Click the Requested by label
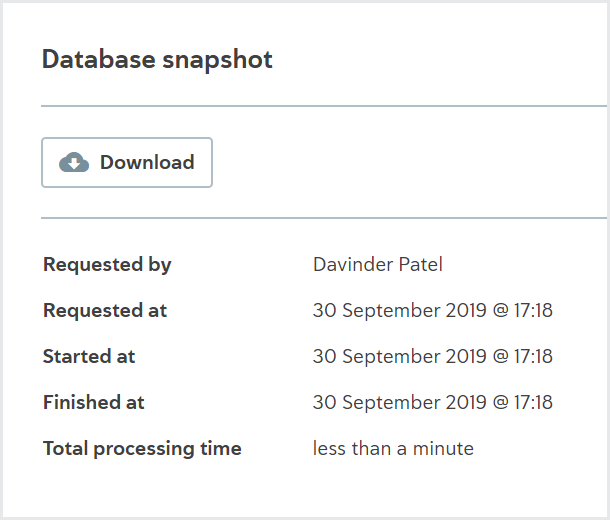Image resolution: width=610 pixels, height=520 pixels. coord(107,265)
